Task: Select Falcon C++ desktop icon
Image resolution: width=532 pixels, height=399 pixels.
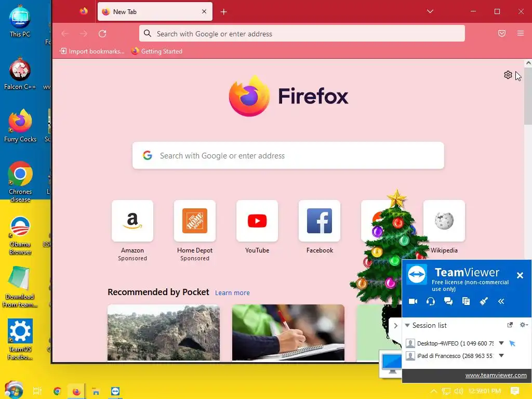Action: [20, 74]
